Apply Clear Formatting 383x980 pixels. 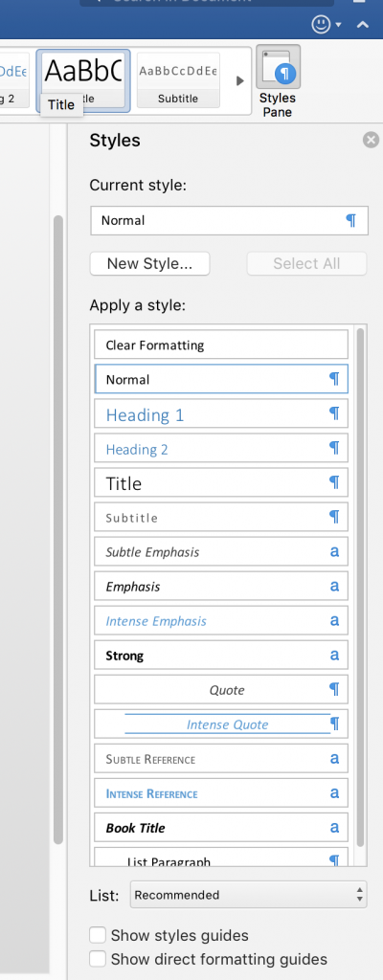pyautogui.click(x=221, y=345)
